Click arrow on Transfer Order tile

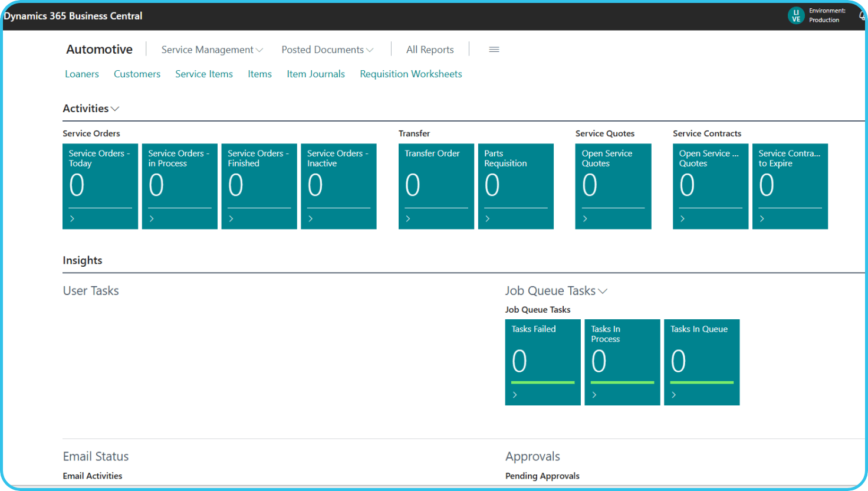tap(408, 218)
